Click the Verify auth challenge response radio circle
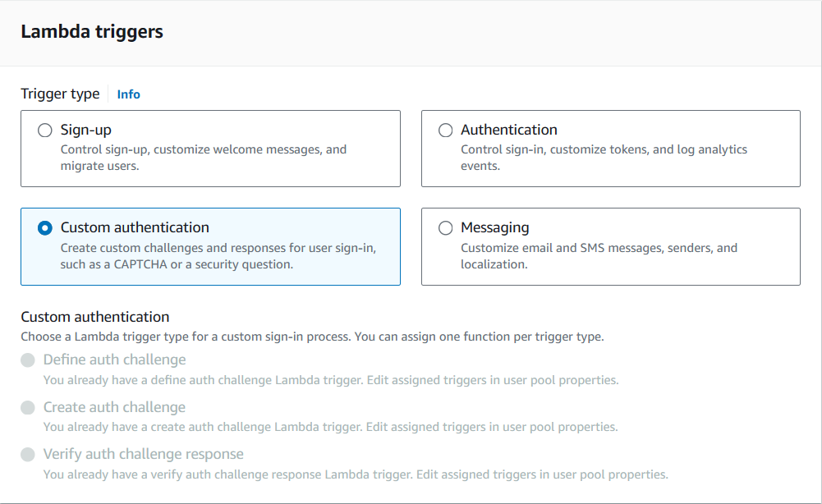 (x=29, y=455)
